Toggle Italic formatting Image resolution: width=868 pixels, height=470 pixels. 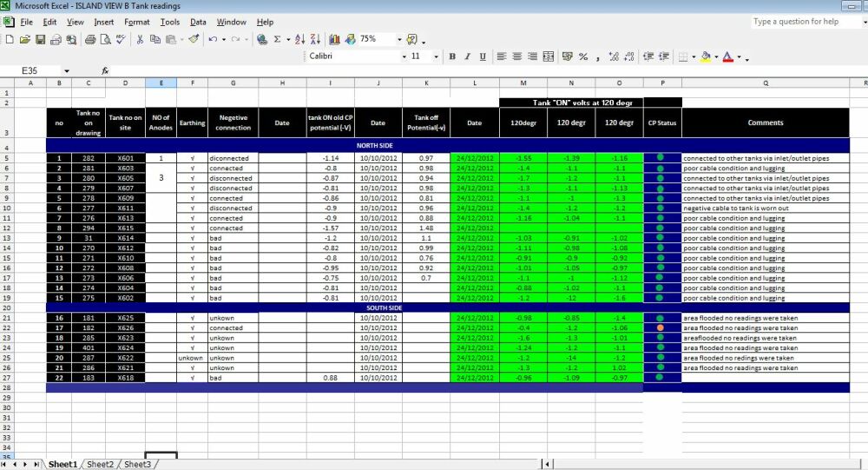click(467, 56)
